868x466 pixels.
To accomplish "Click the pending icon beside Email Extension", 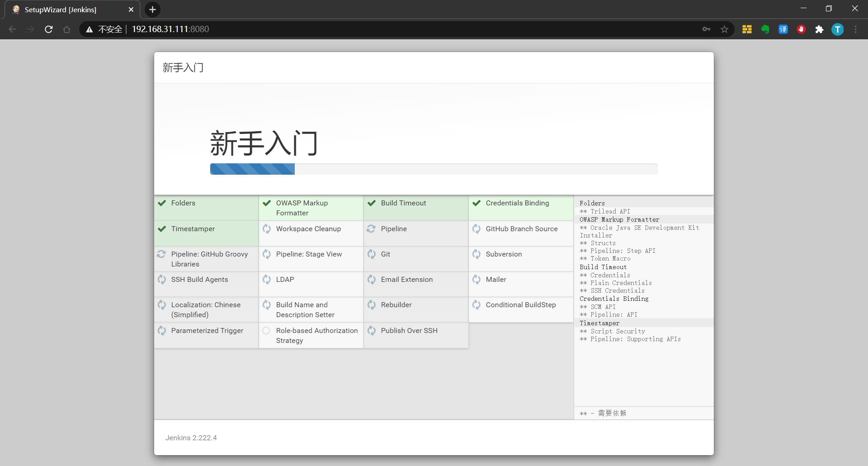I will (x=372, y=280).
